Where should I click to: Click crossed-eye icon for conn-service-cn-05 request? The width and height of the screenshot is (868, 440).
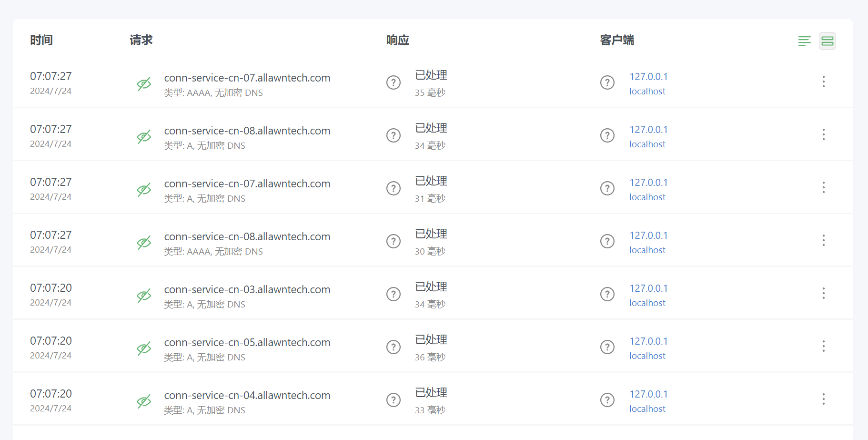(144, 348)
